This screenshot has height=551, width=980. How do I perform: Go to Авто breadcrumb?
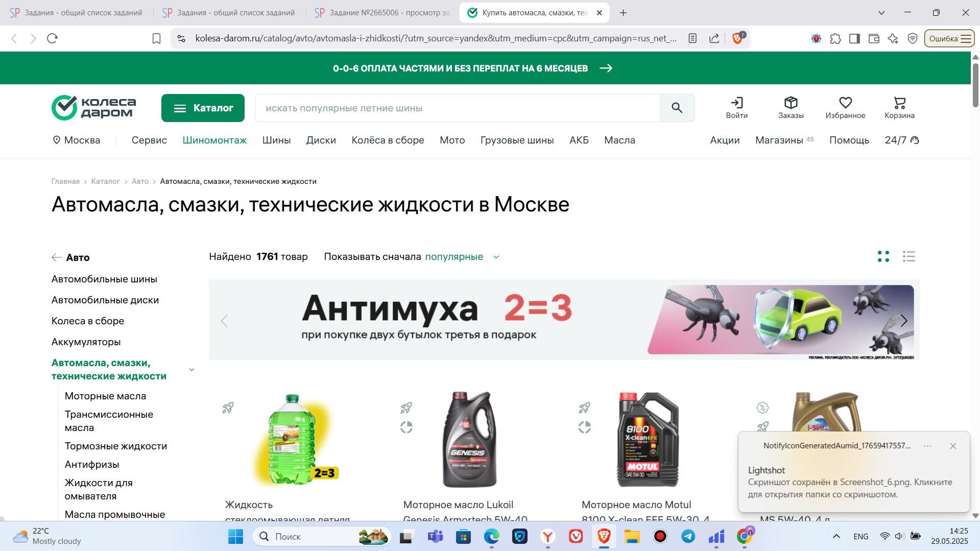click(x=140, y=181)
